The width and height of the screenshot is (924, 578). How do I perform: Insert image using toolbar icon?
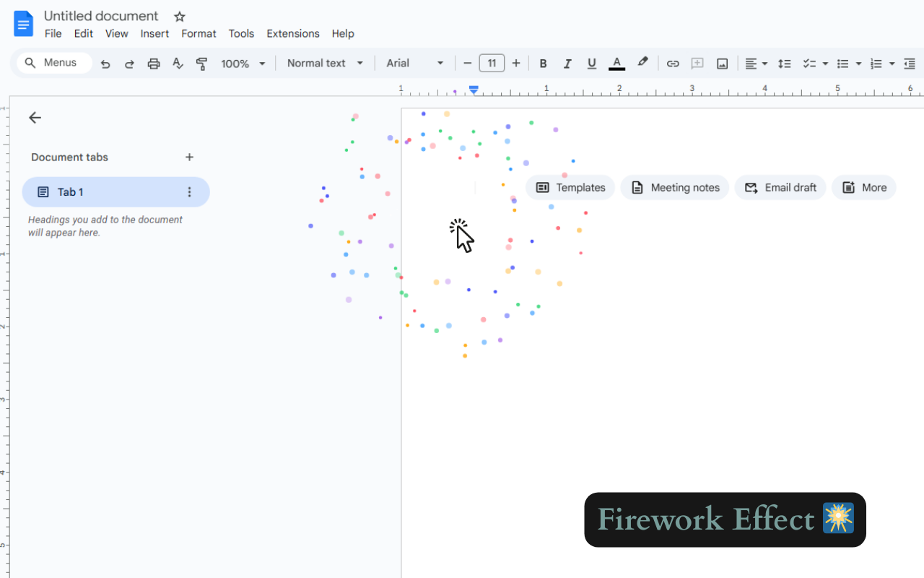(x=722, y=64)
